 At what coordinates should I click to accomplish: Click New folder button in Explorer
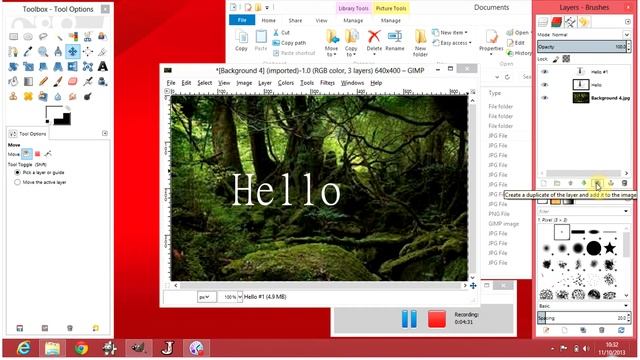[x=420, y=43]
